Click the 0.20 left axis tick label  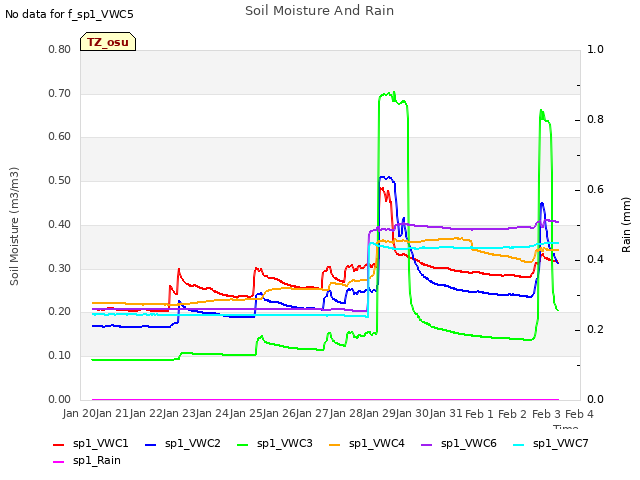coord(60,312)
